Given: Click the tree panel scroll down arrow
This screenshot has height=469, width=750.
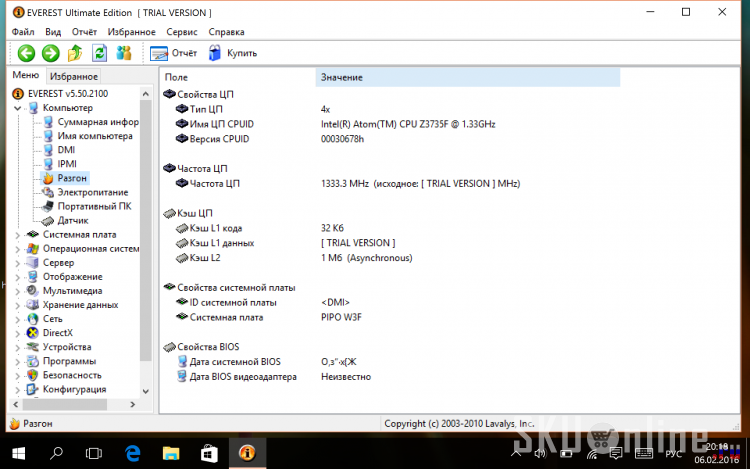Looking at the screenshot, I should pyautogui.click(x=146, y=391).
